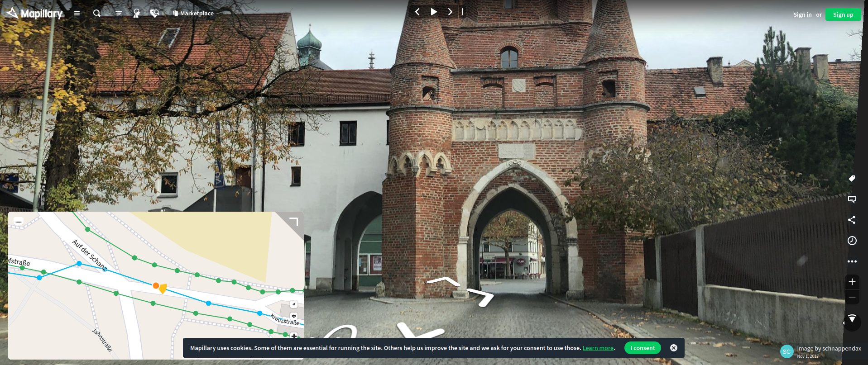The image size is (868, 365).
Task: Click Sign in link
Action: (802, 14)
